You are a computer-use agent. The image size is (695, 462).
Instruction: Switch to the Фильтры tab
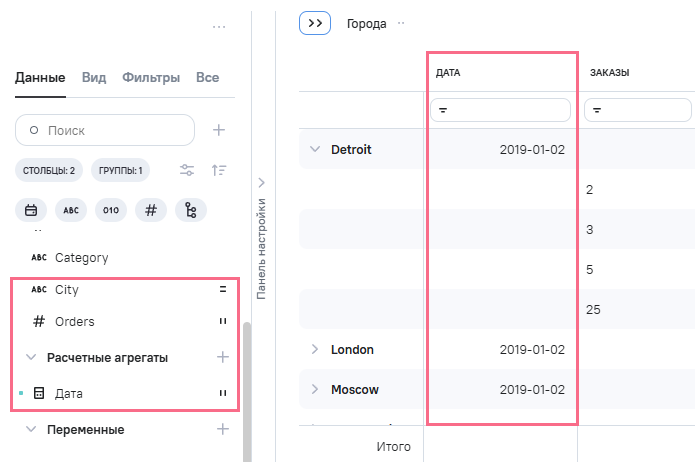pos(151,77)
